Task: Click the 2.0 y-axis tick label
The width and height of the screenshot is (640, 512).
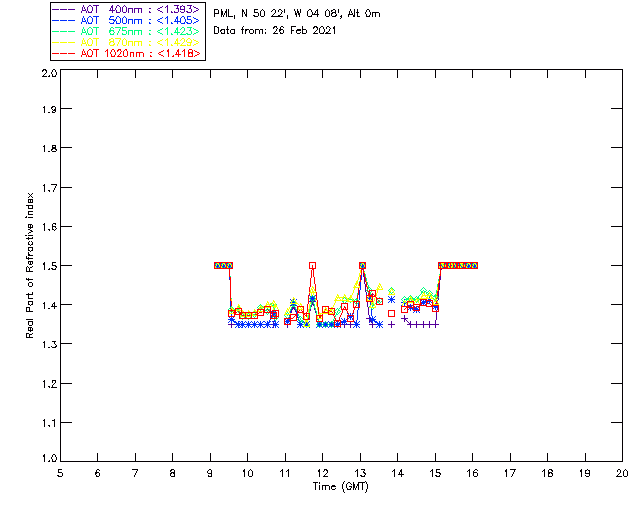Action: pos(49,73)
